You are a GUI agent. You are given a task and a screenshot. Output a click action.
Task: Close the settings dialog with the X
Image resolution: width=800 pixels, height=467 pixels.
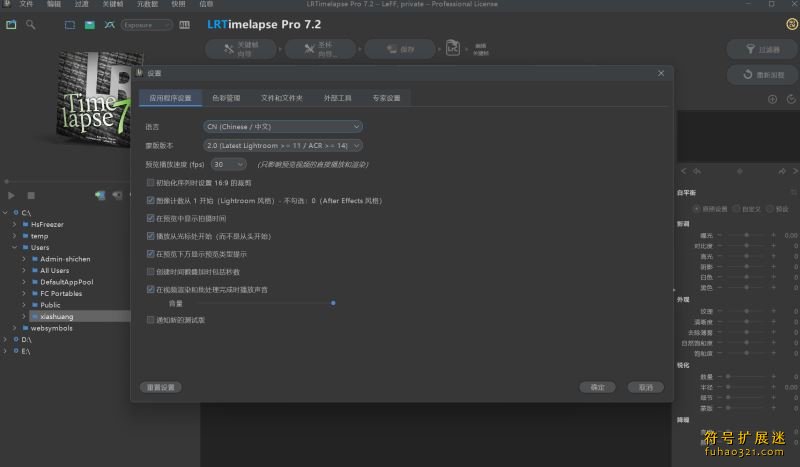(661, 73)
